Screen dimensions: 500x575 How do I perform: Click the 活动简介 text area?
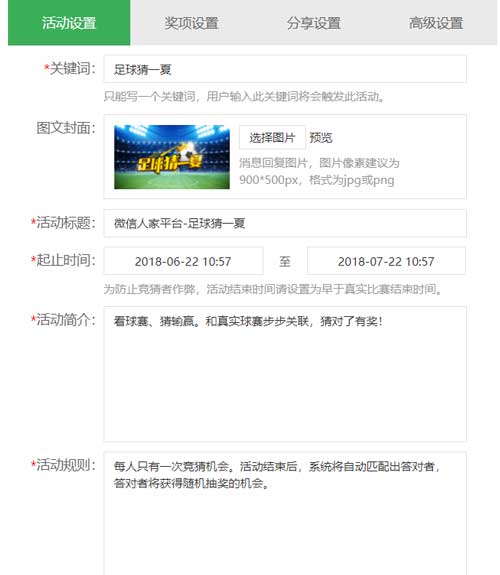click(285, 374)
